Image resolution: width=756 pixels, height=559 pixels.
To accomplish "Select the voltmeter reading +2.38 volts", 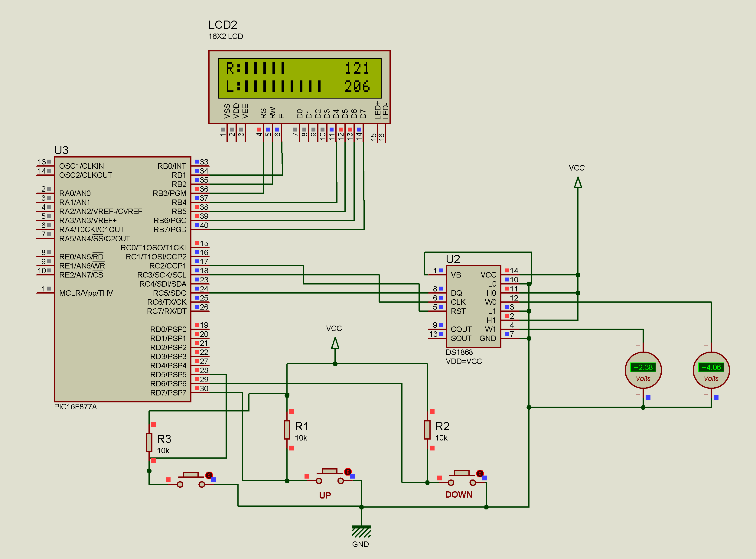I will click(x=643, y=370).
